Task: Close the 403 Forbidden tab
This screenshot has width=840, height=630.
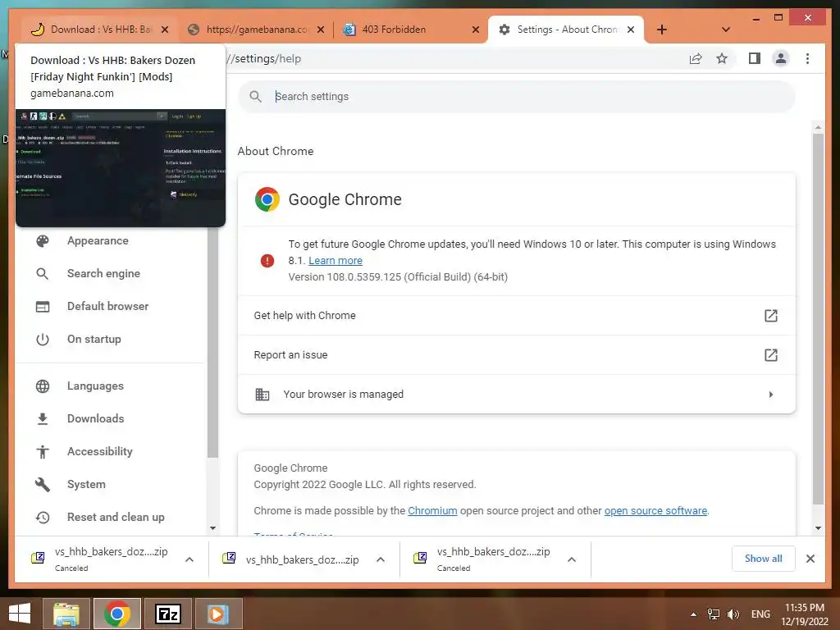Action: (x=475, y=30)
